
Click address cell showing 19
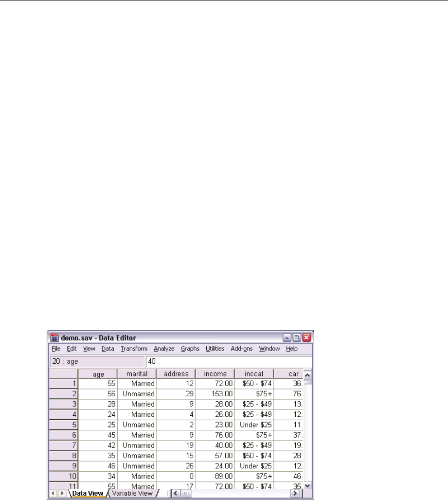(176, 445)
